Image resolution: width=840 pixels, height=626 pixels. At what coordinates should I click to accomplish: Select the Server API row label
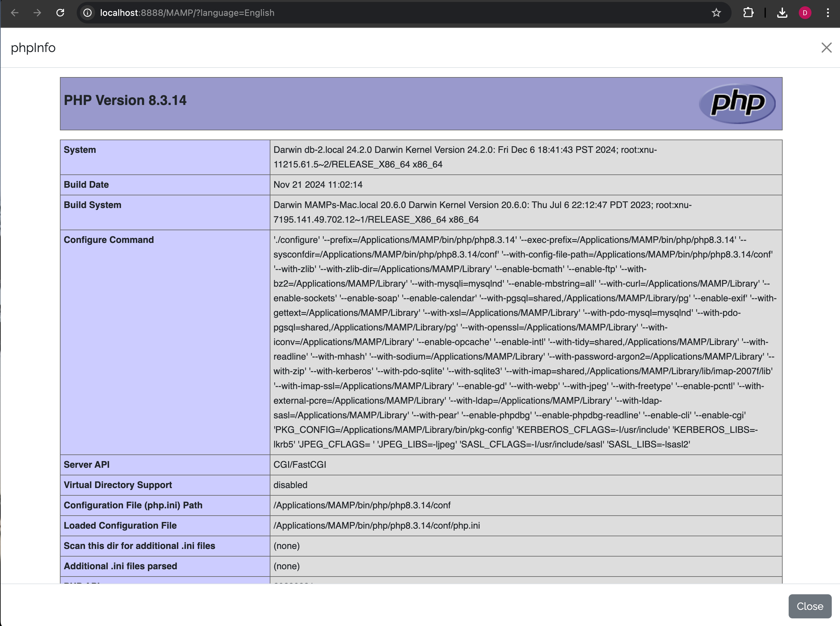coord(87,465)
